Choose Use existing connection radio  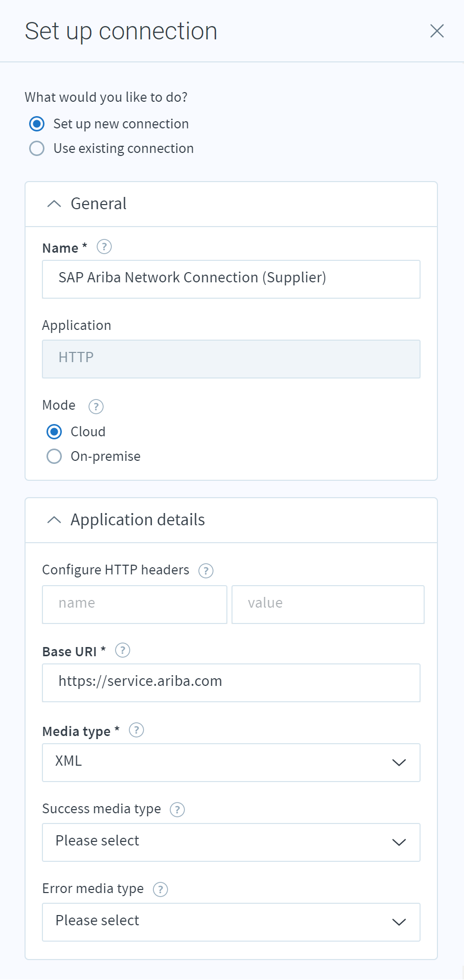coord(37,148)
